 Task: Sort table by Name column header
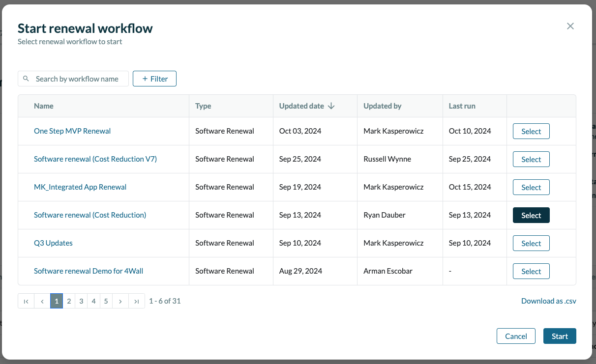pyautogui.click(x=44, y=106)
